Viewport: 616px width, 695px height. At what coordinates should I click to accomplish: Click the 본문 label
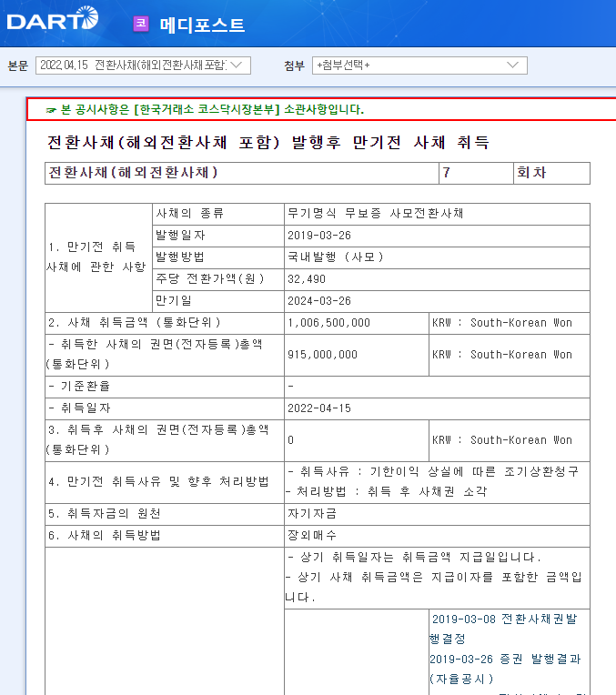tap(17, 66)
